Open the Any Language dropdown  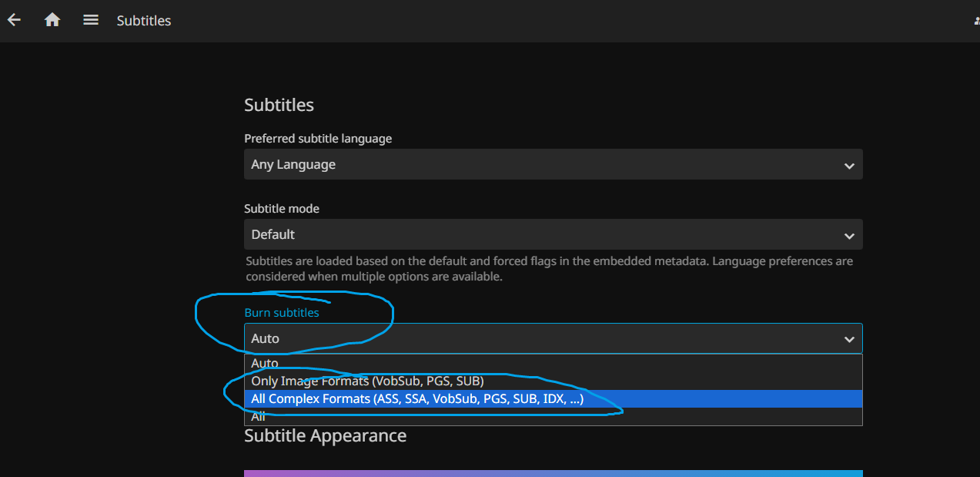click(539, 165)
